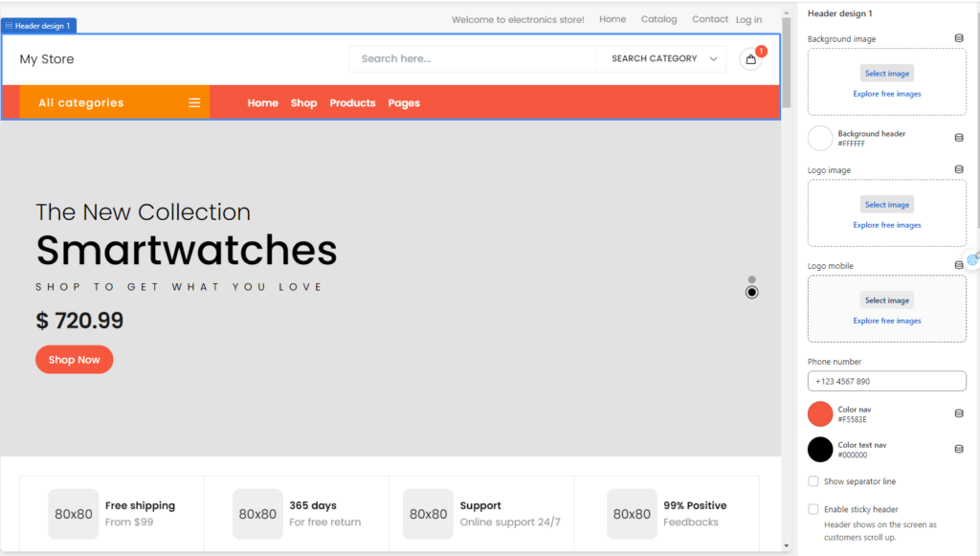
Task: Check Enable sticky header option
Action: point(813,509)
